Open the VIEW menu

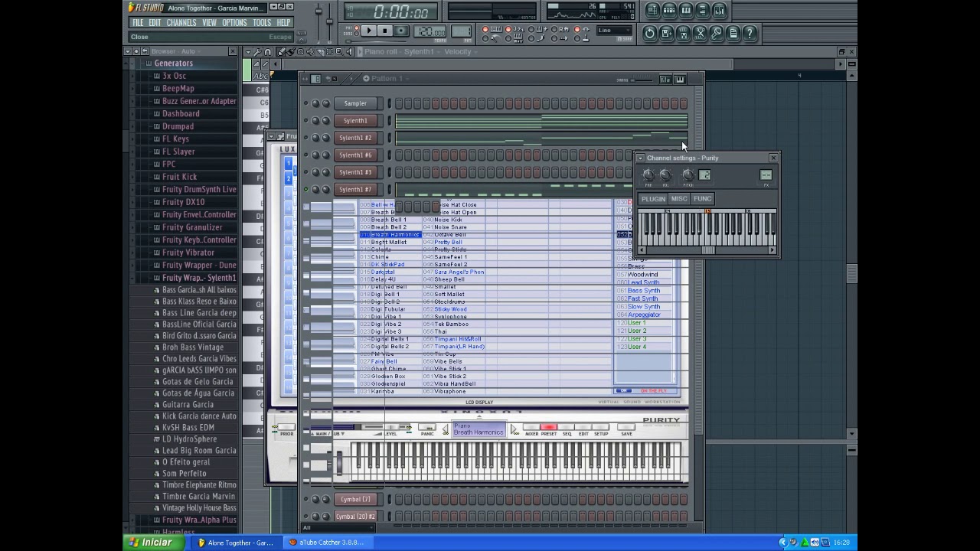209,23
